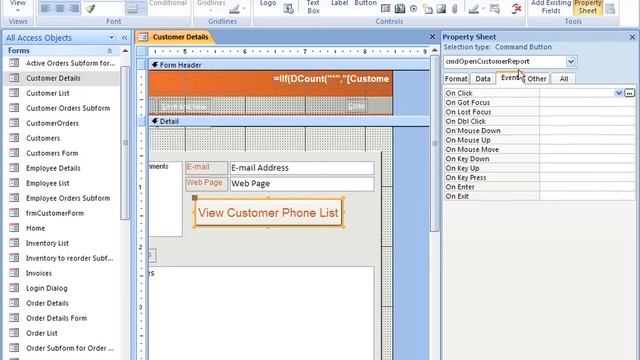
Task: Click the E-mail Address text box
Action: click(x=302, y=168)
